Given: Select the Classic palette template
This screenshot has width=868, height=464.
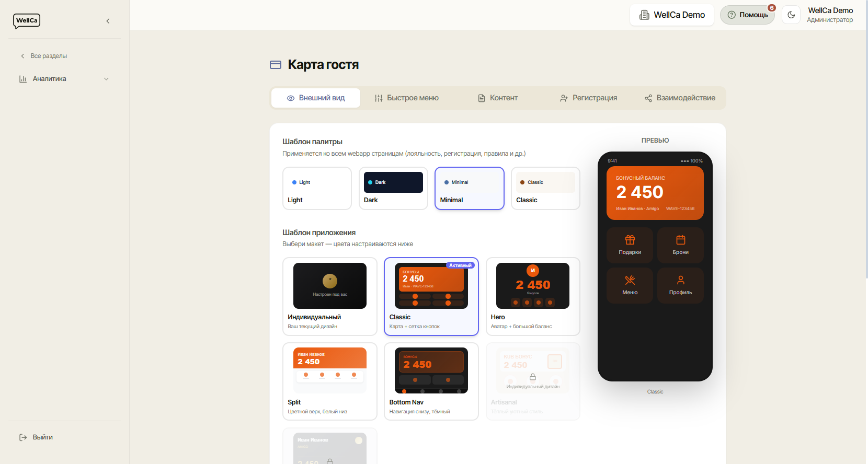Looking at the screenshot, I should tap(545, 188).
